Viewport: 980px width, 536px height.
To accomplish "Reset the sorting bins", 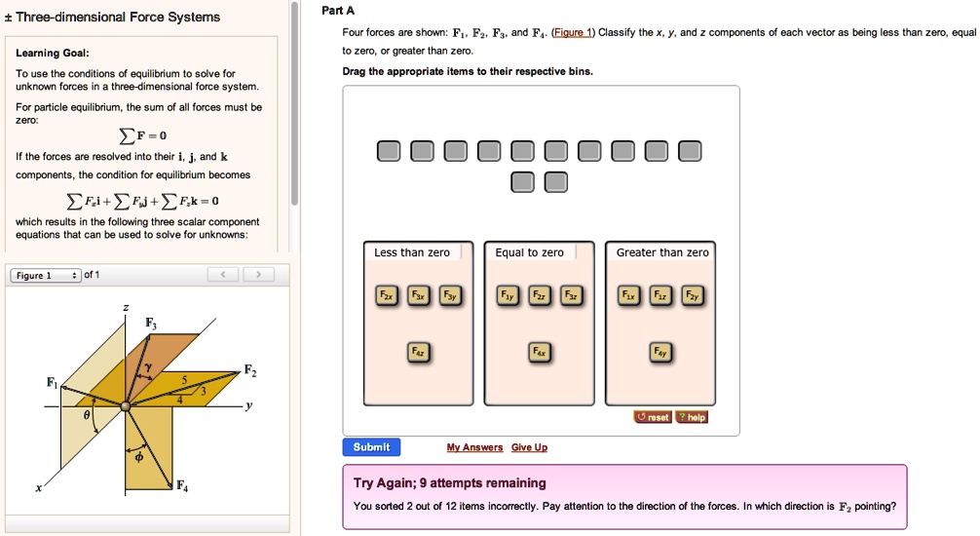I will click(653, 417).
